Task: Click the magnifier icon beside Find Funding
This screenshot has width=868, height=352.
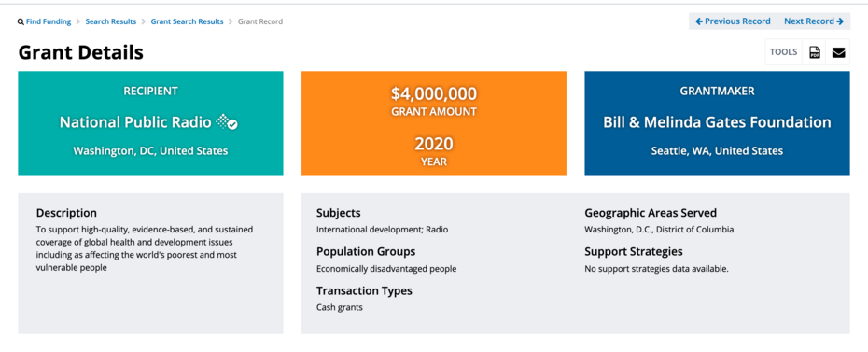Action: pos(21,22)
